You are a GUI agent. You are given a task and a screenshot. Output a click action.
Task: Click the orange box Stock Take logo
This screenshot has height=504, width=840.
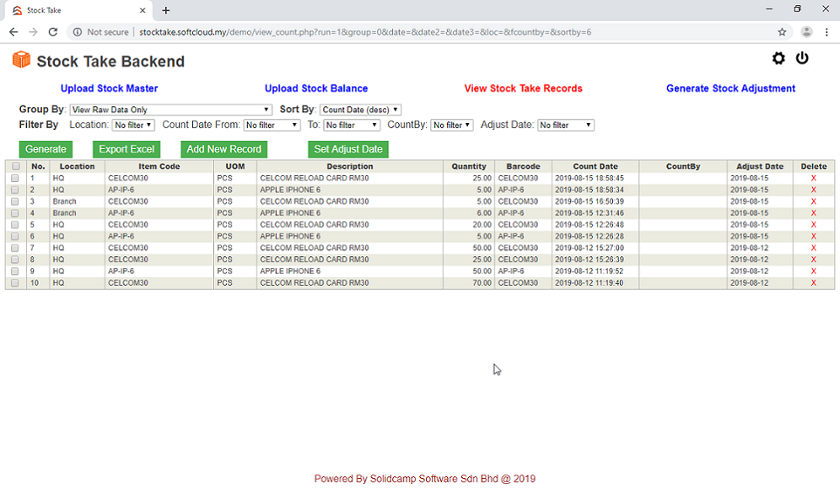pos(21,60)
